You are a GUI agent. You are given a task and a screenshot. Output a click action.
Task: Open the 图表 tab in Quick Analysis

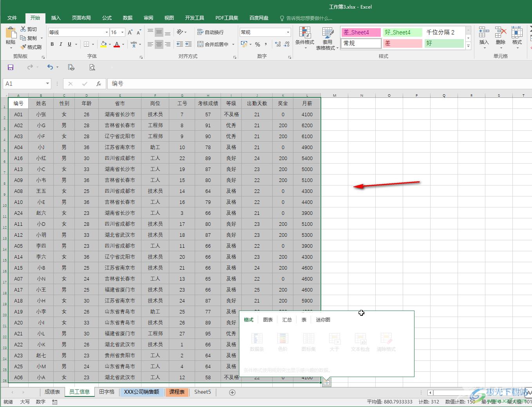pos(268,320)
